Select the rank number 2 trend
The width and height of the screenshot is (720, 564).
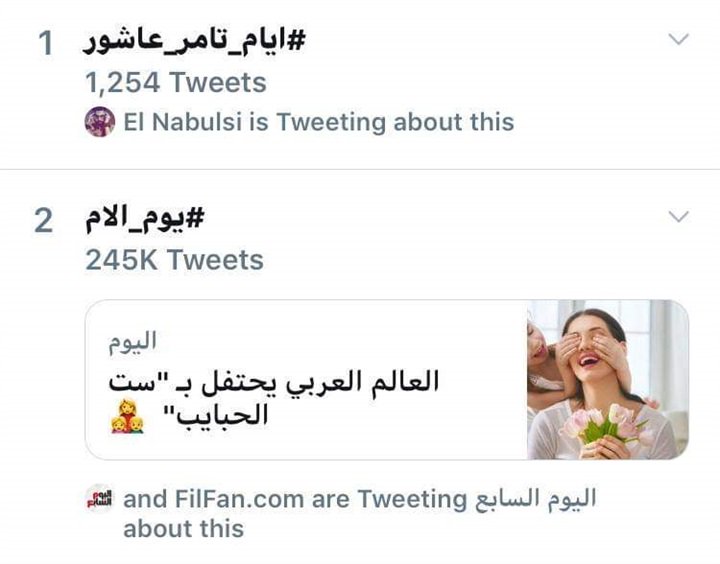44,221
